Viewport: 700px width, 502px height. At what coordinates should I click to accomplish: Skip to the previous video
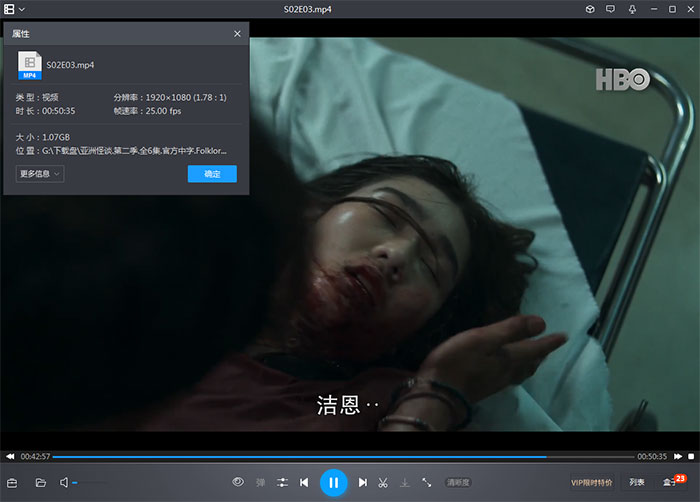click(304, 482)
